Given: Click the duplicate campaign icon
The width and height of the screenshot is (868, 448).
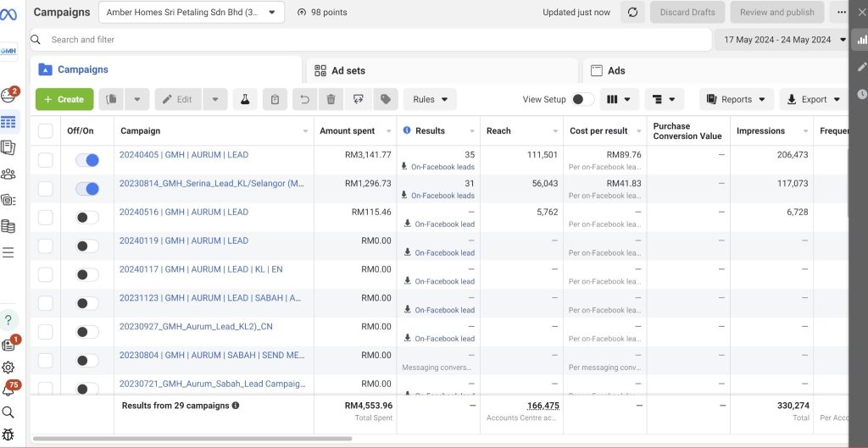Looking at the screenshot, I should [112, 99].
